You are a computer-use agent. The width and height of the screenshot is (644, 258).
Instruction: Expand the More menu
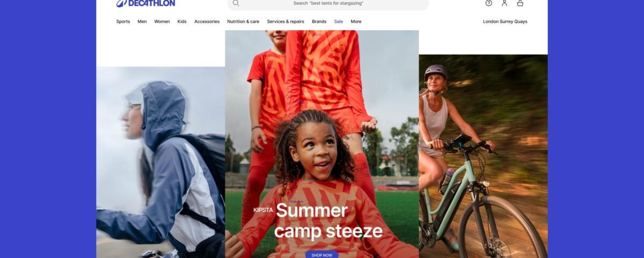[356, 21]
